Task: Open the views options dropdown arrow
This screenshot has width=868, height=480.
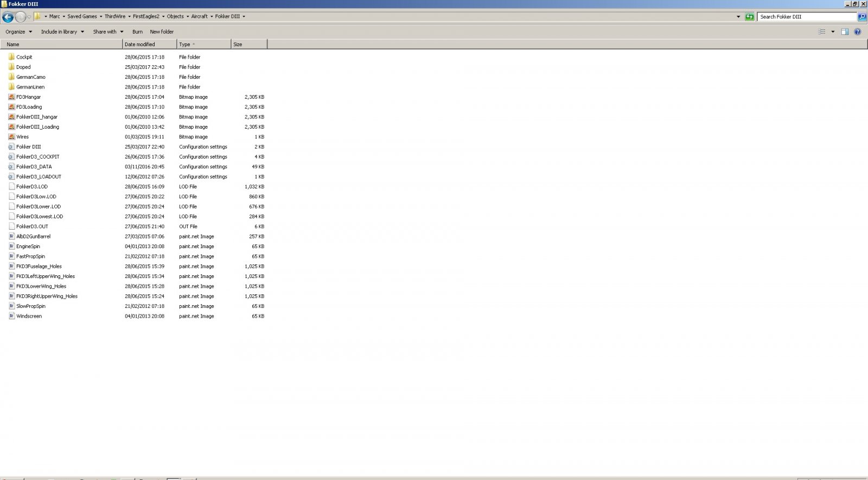Action: pos(833,32)
